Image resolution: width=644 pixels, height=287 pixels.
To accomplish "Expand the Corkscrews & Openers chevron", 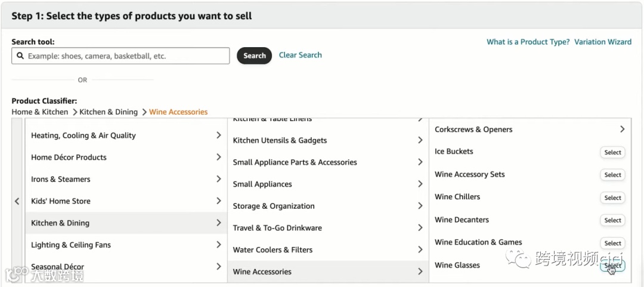I will [x=622, y=129].
